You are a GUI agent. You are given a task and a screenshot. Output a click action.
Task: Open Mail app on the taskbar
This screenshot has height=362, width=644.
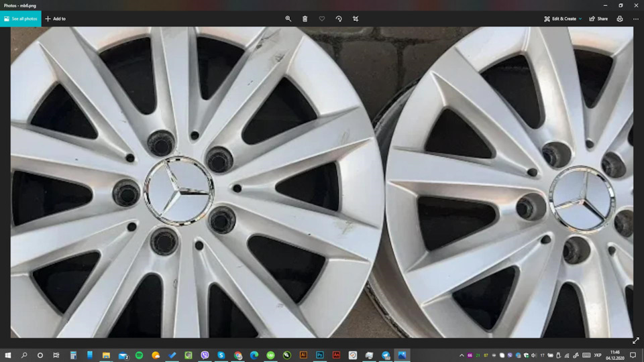(123, 355)
